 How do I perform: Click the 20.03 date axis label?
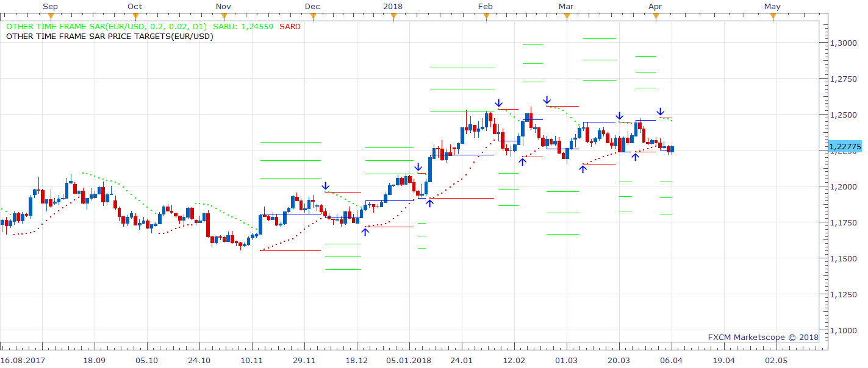pos(619,360)
